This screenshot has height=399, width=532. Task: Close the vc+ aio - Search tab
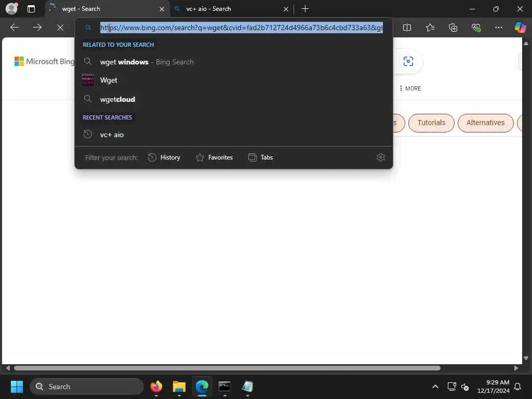[286, 9]
